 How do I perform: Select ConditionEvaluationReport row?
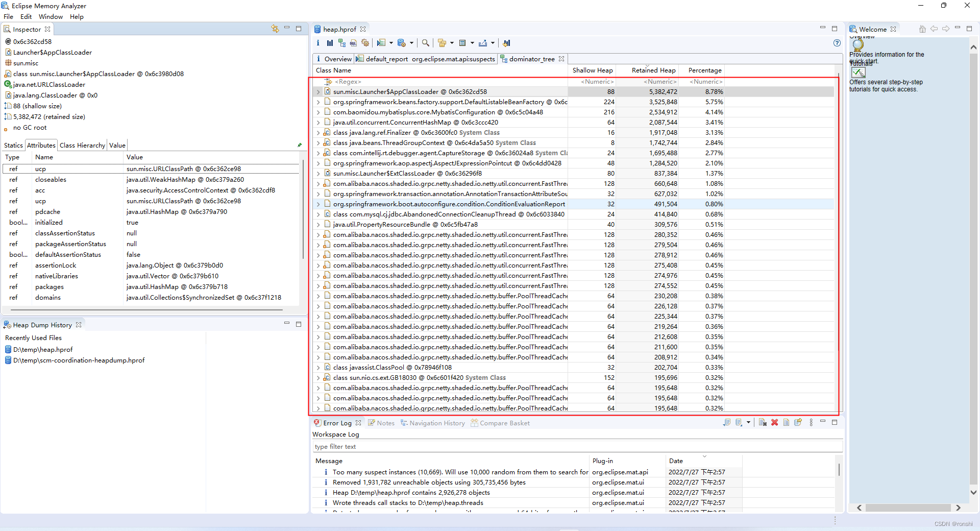pyautogui.click(x=574, y=204)
